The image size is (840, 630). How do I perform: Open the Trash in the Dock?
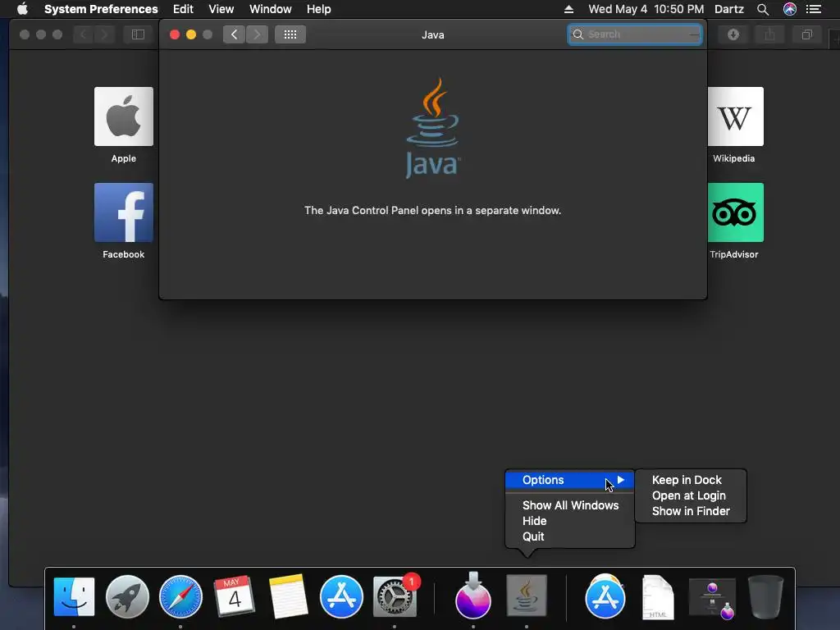pyautogui.click(x=765, y=597)
